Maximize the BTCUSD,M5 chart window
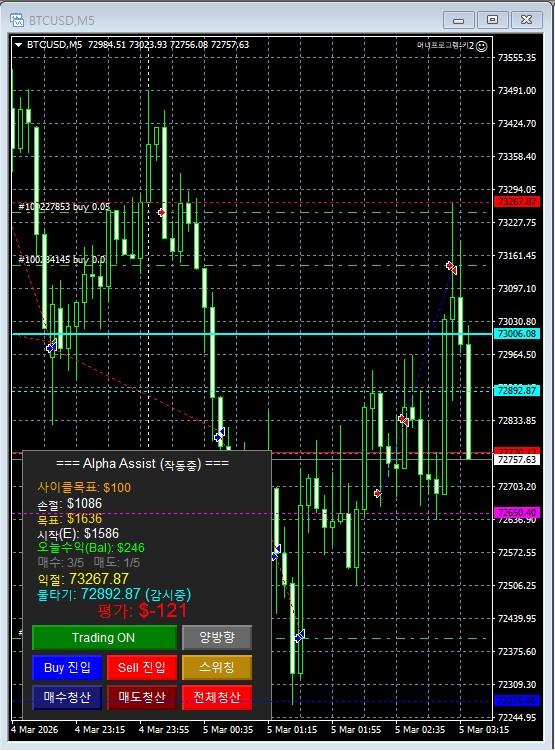 tap(492, 20)
